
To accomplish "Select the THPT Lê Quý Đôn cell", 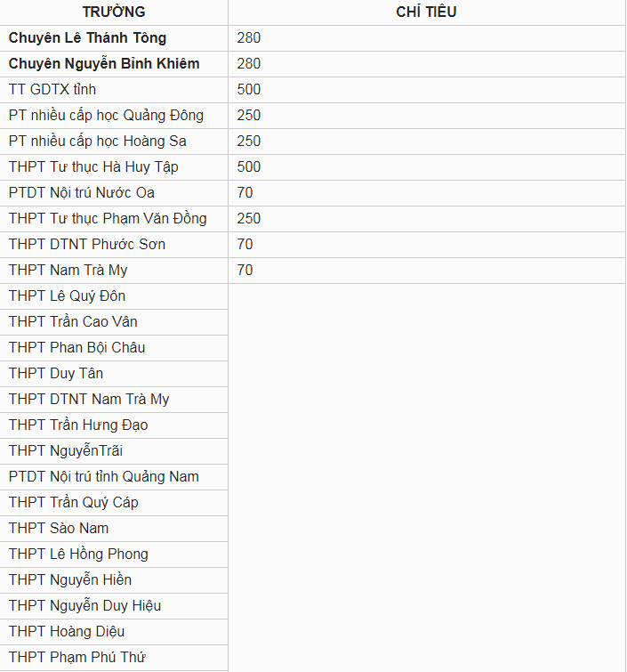I will click(114, 296).
